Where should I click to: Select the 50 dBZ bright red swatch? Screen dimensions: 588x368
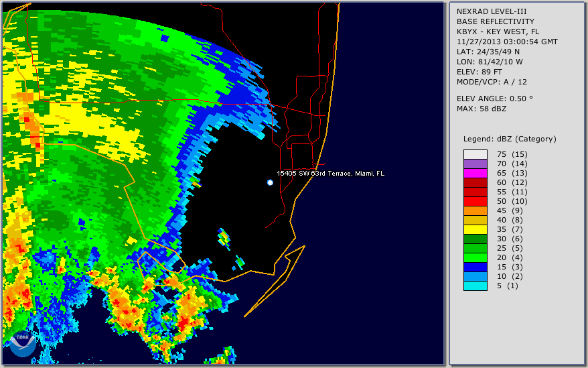click(x=475, y=201)
